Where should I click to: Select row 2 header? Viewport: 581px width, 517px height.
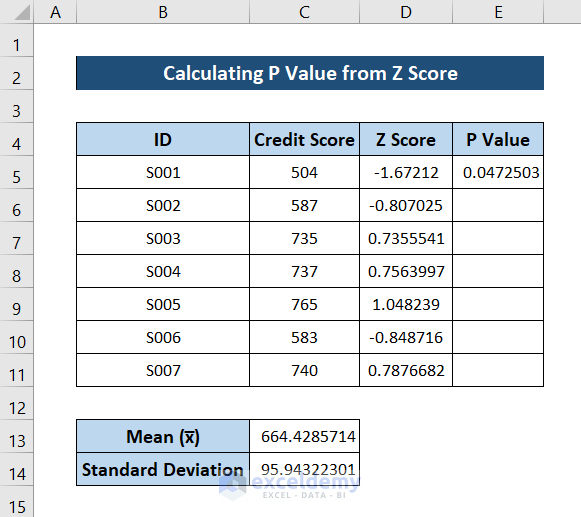[16, 73]
